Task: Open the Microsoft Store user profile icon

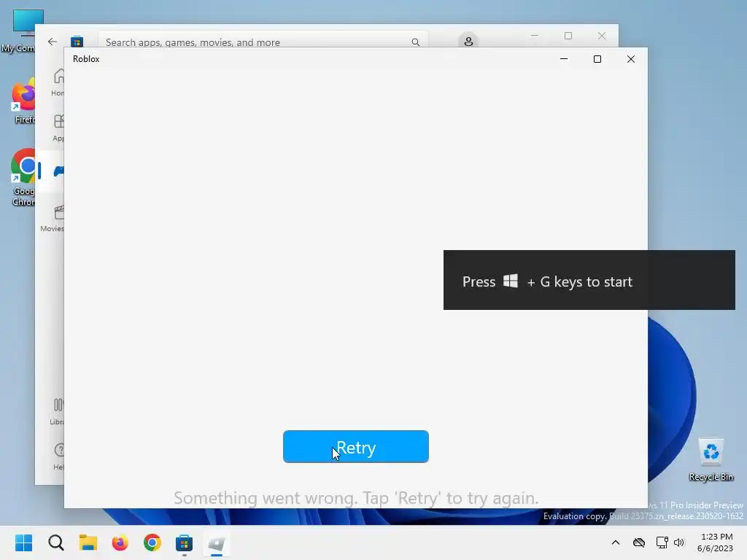Action: tap(468, 41)
